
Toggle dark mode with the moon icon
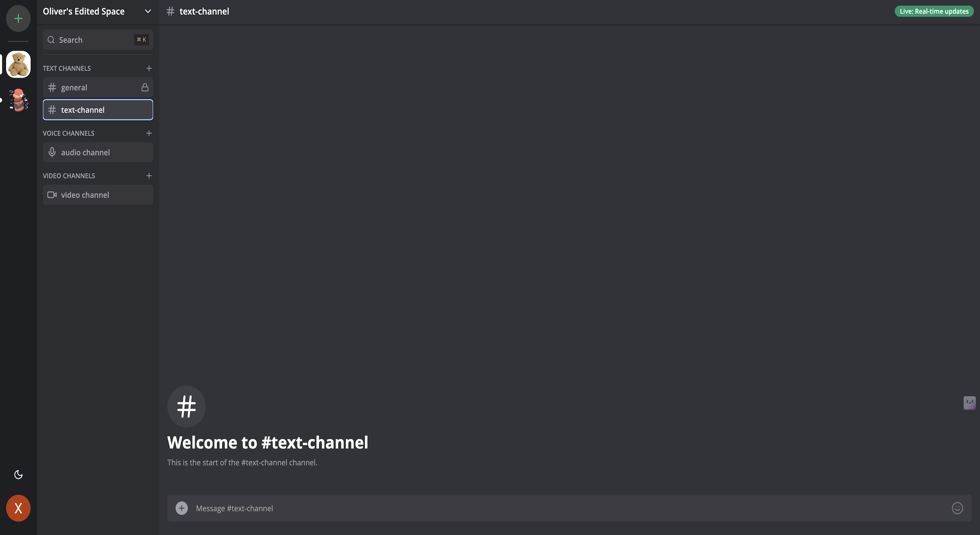[18, 475]
